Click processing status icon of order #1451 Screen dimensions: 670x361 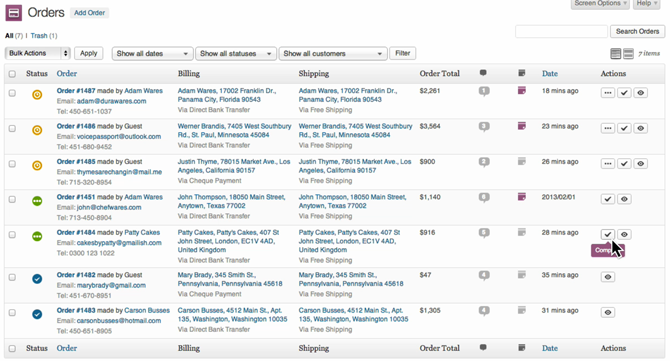[37, 200]
